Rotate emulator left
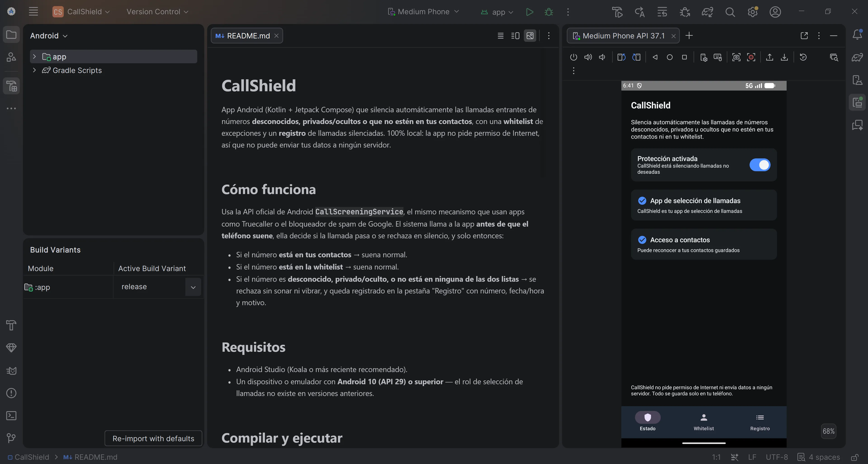This screenshot has width=868, height=464. [621, 57]
